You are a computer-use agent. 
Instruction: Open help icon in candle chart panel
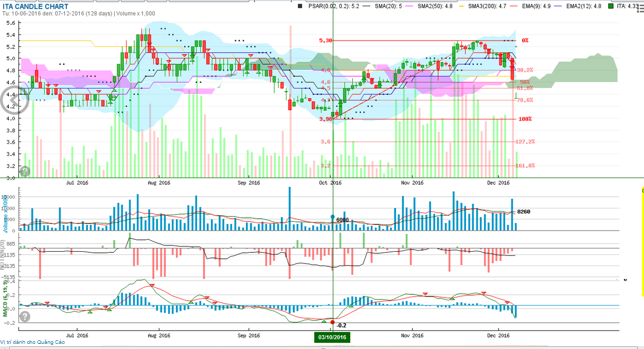pos(25,171)
